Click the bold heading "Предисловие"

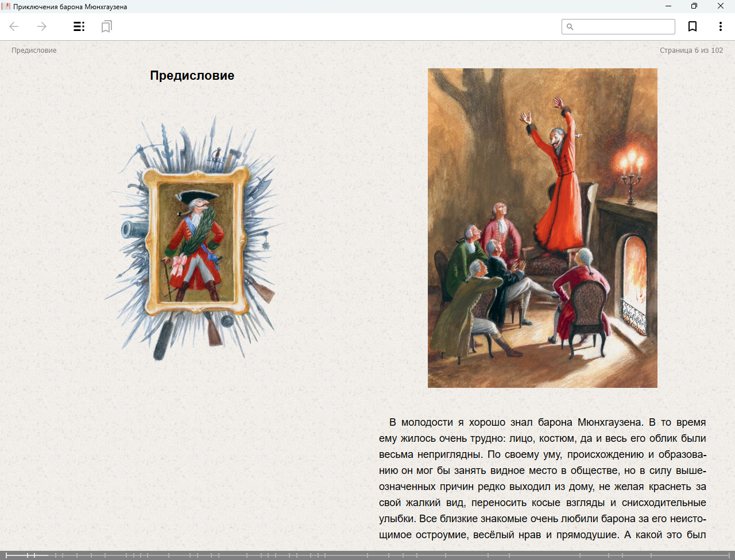pos(192,76)
